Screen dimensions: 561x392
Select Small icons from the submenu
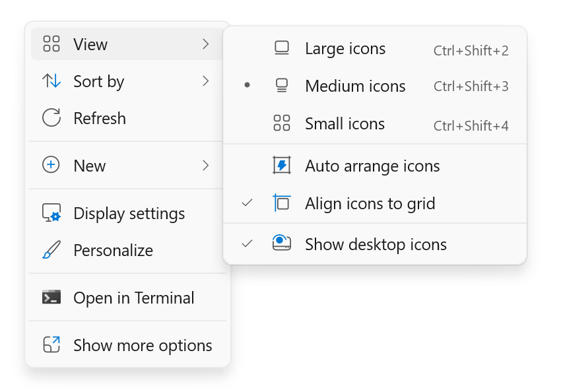(345, 123)
